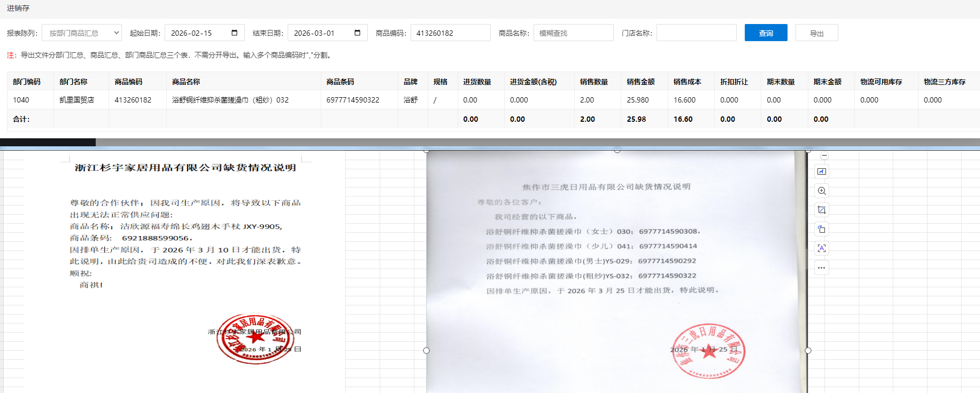Image resolution: width=980 pixels, height=393 pixels.
Task: Focus the 商品名称 fuzzy search field
Action: click(573, 33)
